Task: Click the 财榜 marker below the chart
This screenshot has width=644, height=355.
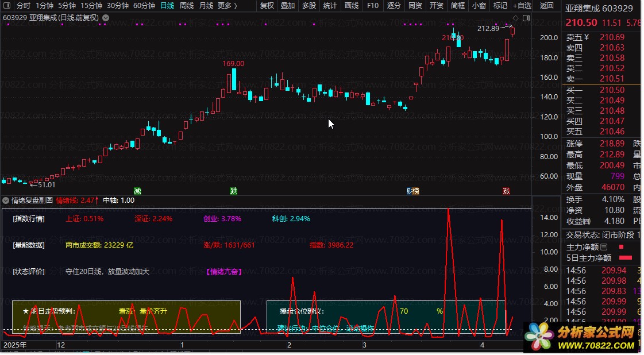Action: pyautogui.click(x=412, y=191)
